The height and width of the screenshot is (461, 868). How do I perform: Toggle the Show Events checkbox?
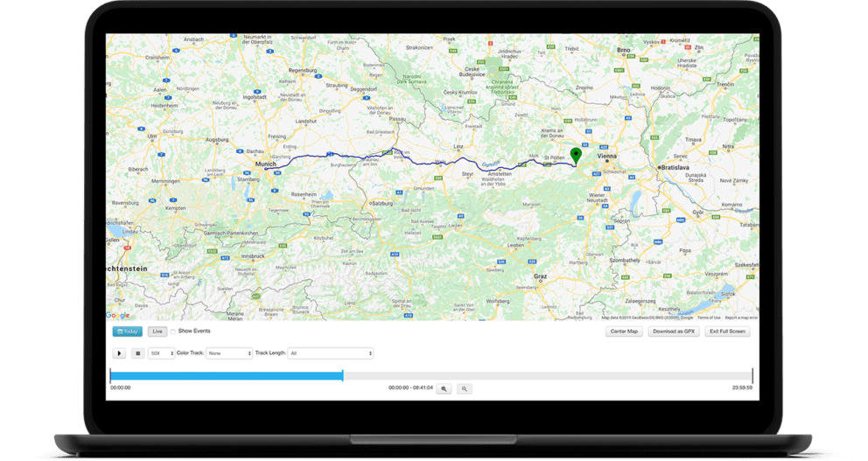[x=172, y=332]
